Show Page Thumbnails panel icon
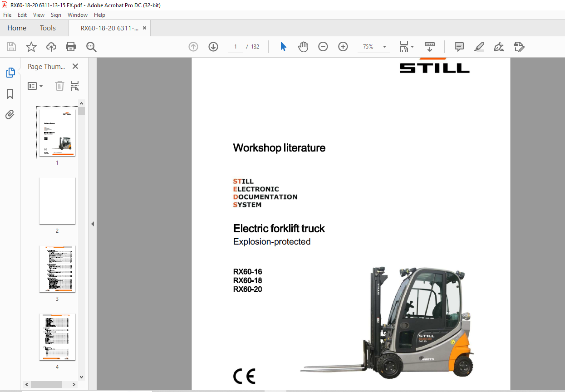 point(10,73)
